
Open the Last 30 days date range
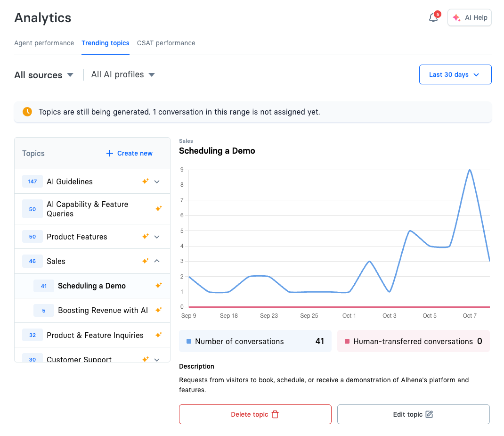(455, 74)
